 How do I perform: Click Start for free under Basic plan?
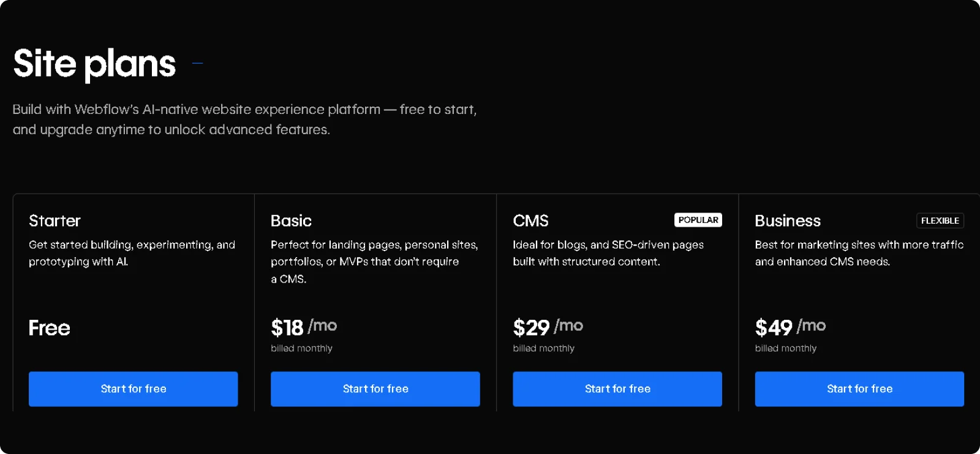[x=375, y=389]
